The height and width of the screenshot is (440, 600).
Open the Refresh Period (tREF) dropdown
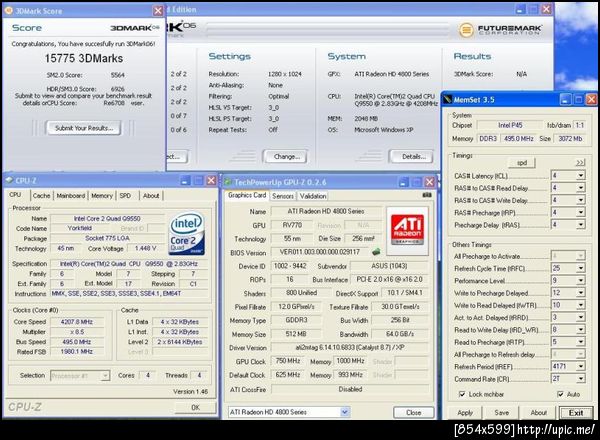(x=580, y=367)
